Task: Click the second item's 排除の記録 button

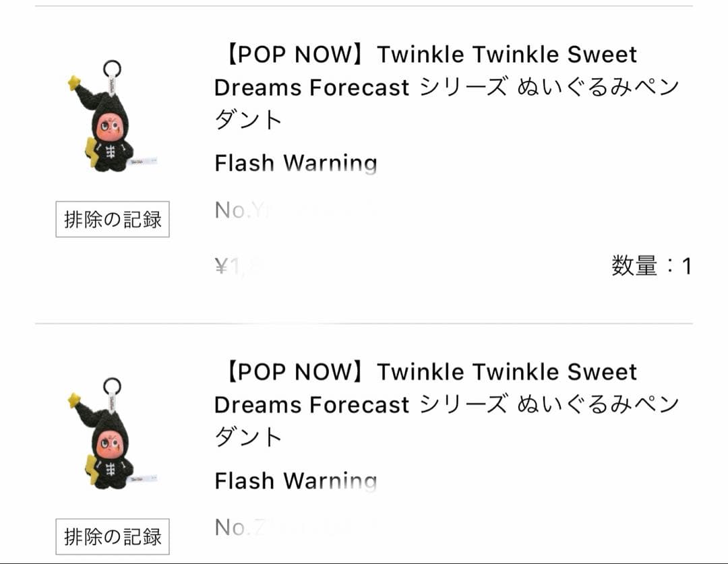Action: coord(113,537)
